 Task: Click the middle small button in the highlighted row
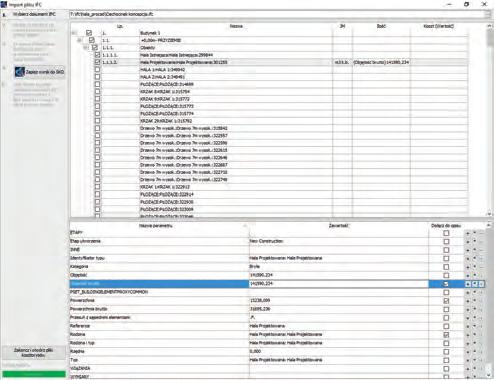(475, 284)
